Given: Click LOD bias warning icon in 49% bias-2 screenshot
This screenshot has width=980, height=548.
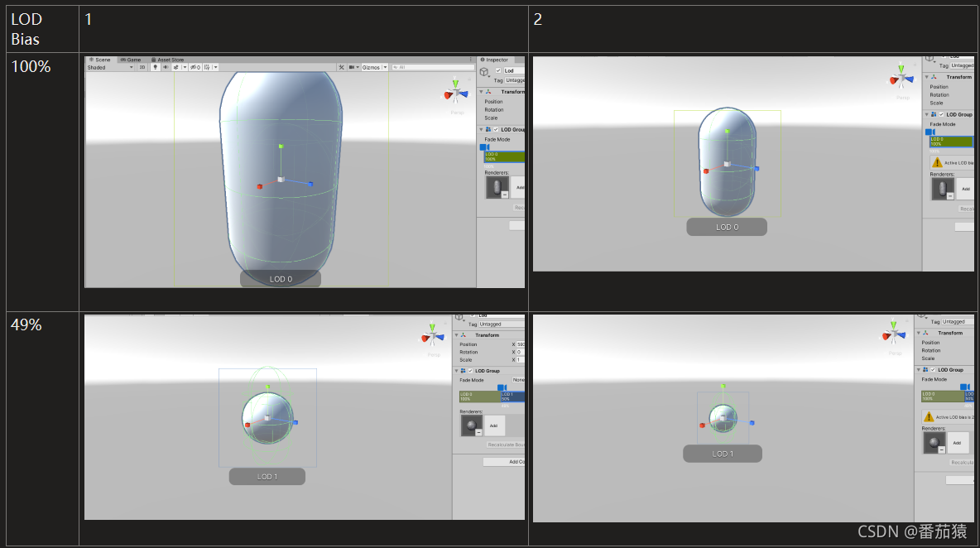Looking at the screenshot, I should [929, 416].
